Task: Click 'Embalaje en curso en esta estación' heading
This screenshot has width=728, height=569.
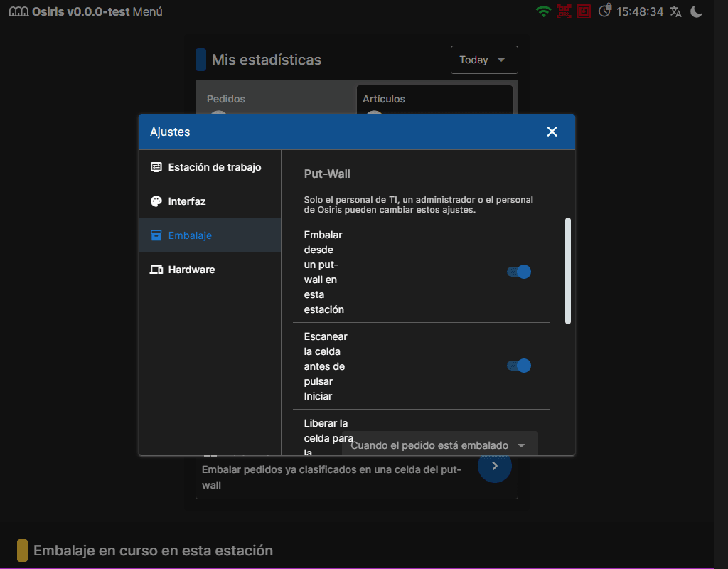Action: coord(154,551)
